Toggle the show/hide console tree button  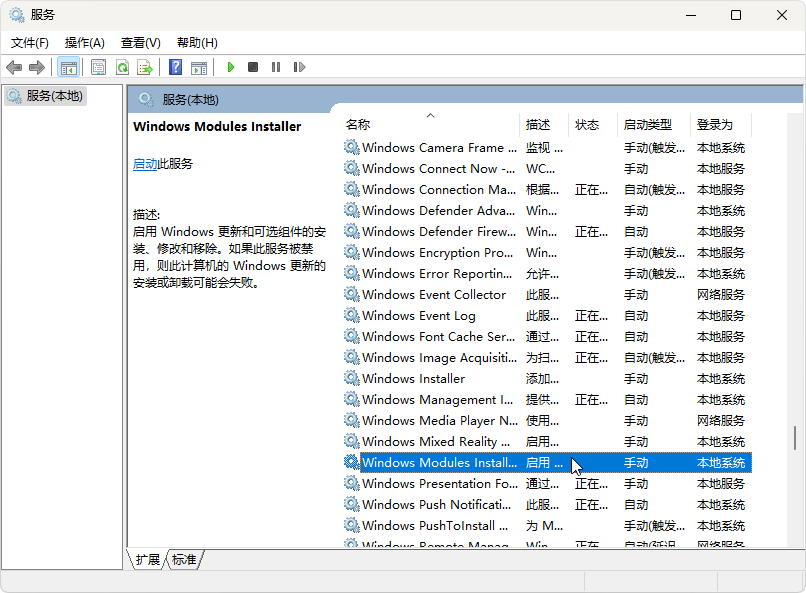[x=69, y=67]
